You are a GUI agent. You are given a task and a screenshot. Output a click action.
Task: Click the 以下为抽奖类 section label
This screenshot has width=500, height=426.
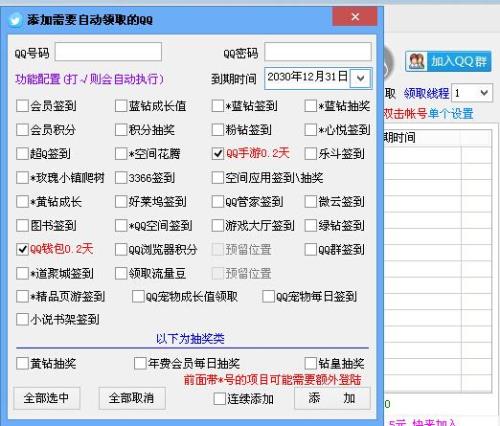[x=190, y=339]
